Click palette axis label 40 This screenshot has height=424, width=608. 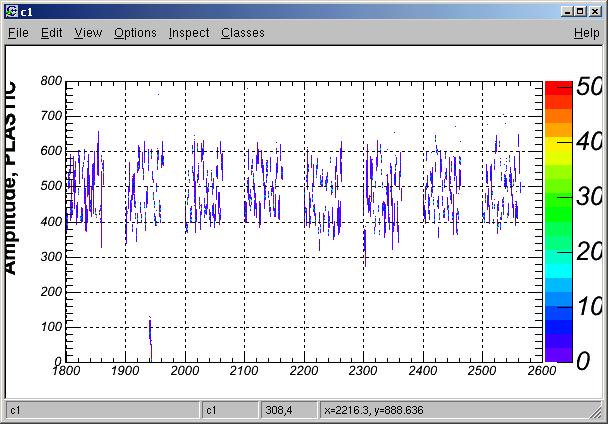click(589, 141)
